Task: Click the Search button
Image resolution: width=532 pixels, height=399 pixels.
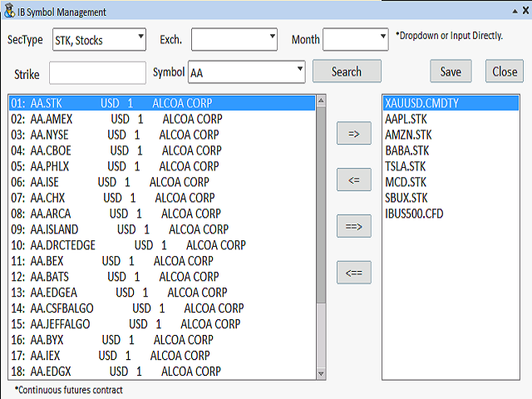Action: [x=347, y=71]
